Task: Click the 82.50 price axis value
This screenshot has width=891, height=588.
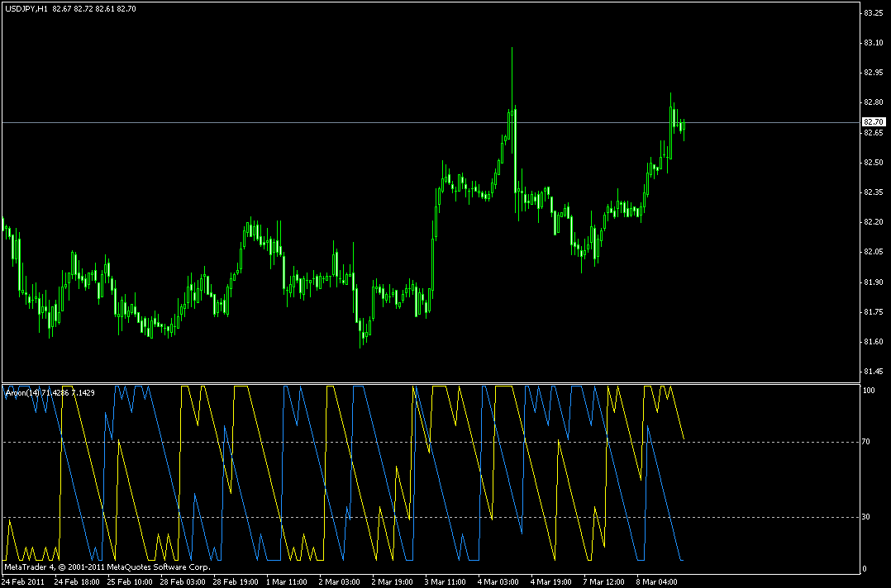Action: coord(874,163)
